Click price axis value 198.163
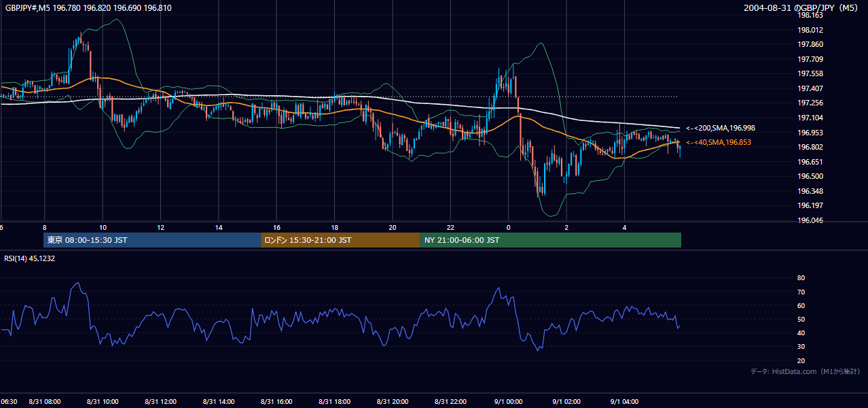 click(x=810, y=15)
